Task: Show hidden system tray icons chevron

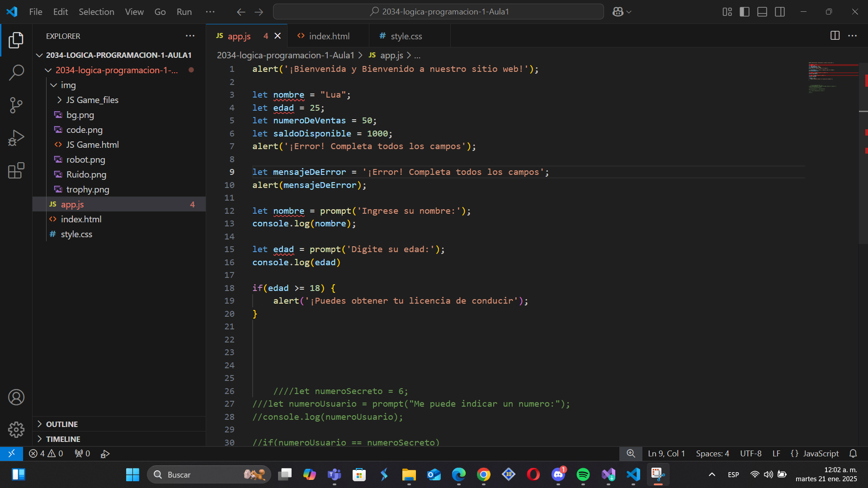Action: click(x=712, y=474)
